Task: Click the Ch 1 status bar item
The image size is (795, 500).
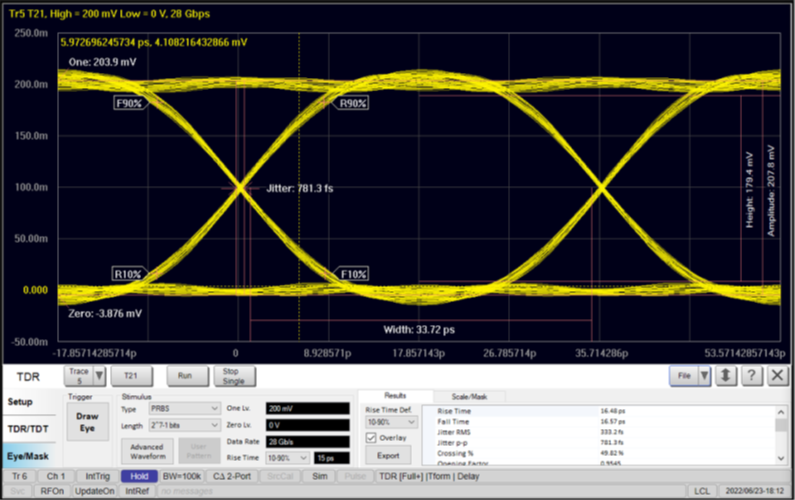Action: 56,476
